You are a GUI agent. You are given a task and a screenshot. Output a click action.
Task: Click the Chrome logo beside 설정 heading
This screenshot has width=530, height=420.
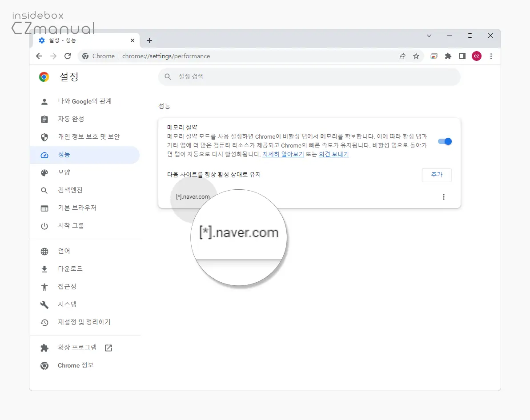pos(44,77)
